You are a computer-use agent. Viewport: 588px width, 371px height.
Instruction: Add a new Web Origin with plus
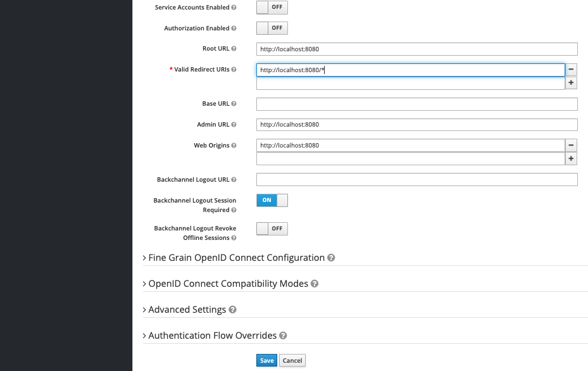571,159
